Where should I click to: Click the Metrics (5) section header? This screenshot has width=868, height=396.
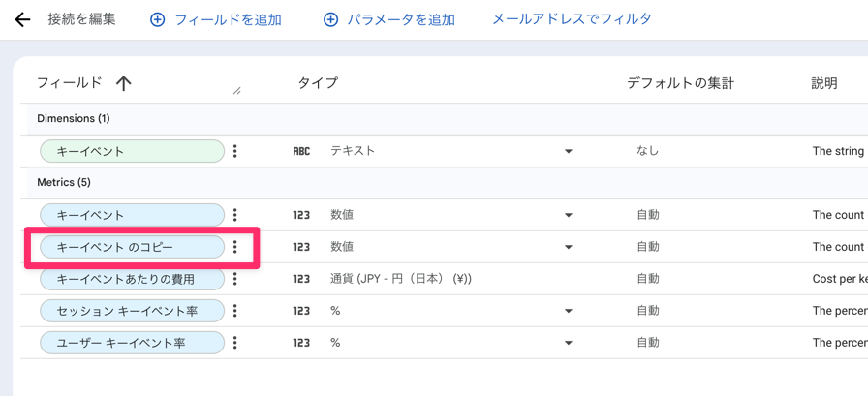[x=64, y=182]
